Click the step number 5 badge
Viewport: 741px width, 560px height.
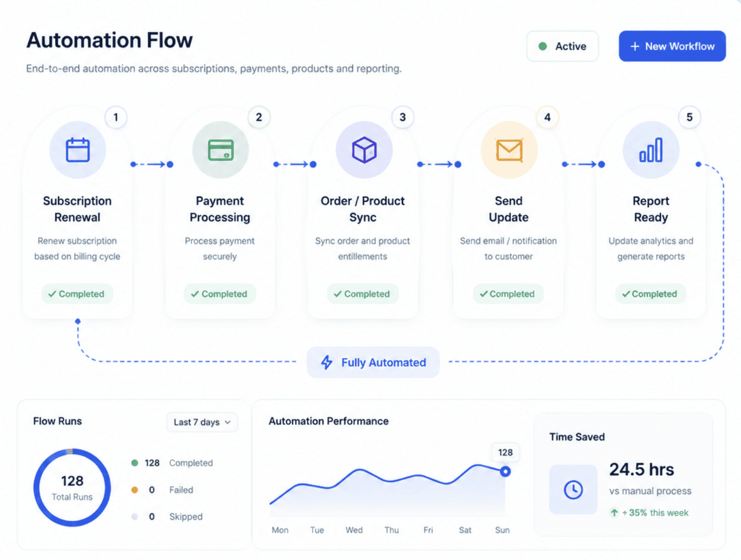coord(689,117)
